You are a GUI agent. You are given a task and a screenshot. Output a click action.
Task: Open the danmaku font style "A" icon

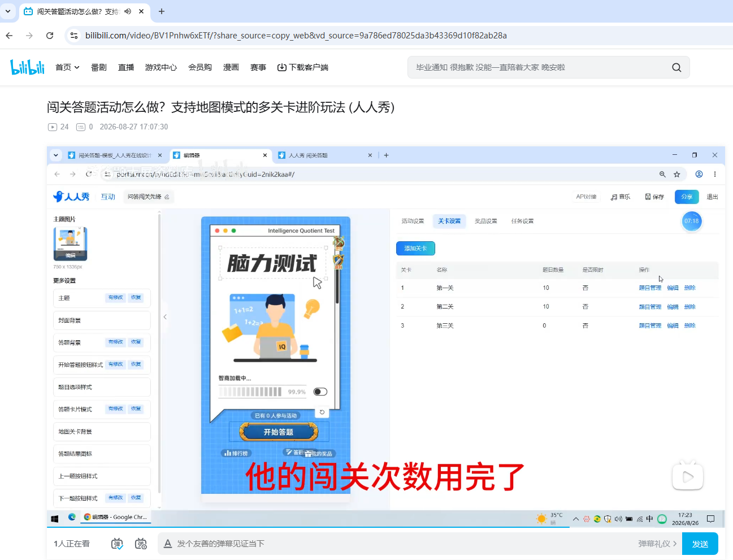(x=167, y=544)
